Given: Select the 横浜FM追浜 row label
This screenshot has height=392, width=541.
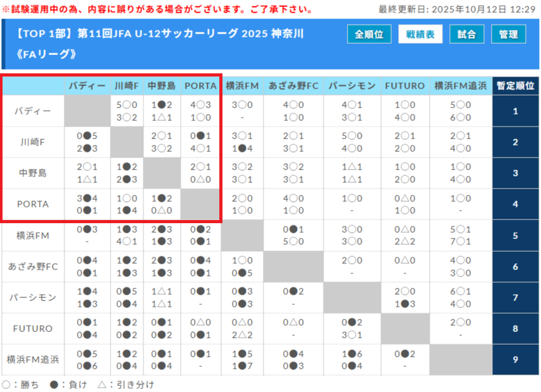Looking at the screenshot, I should coord(33,360).
